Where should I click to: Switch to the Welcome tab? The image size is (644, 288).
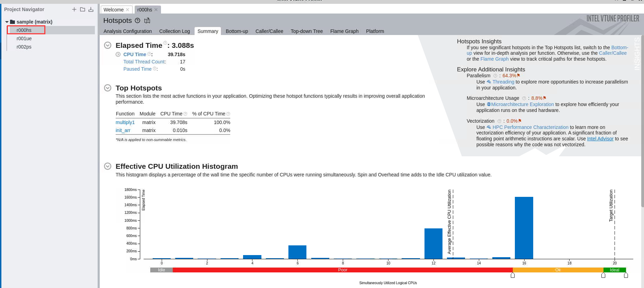(114, 10)
